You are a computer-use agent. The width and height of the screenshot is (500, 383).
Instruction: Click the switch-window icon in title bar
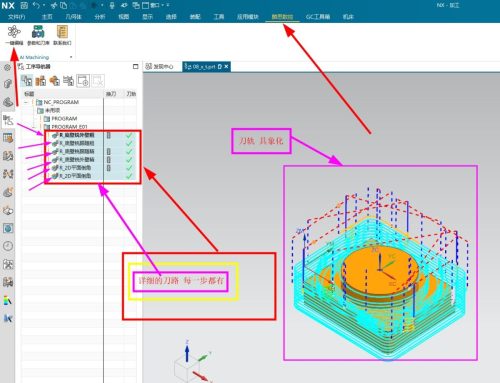(x=136, y=6)
